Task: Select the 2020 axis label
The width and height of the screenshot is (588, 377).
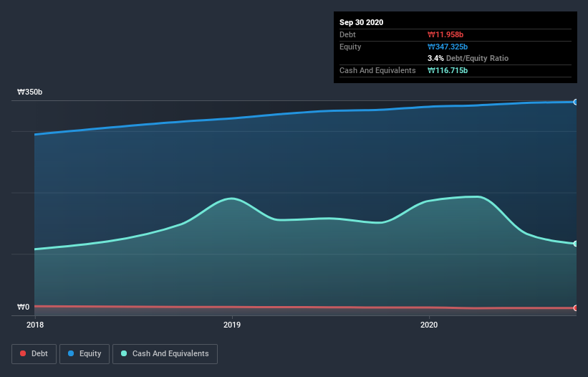Action: 429,325
